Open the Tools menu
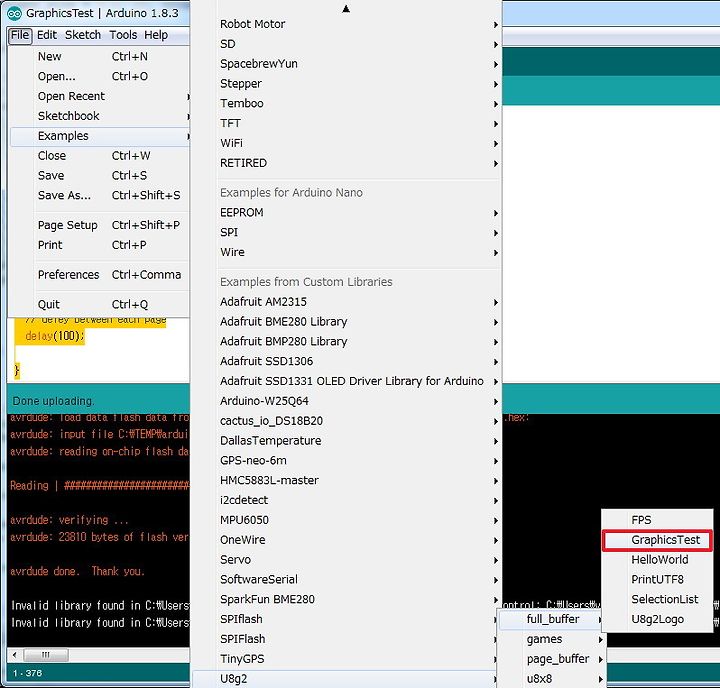The width and height of the screenshot is (720, 688). pyautogui.click(x=123, y=35)
